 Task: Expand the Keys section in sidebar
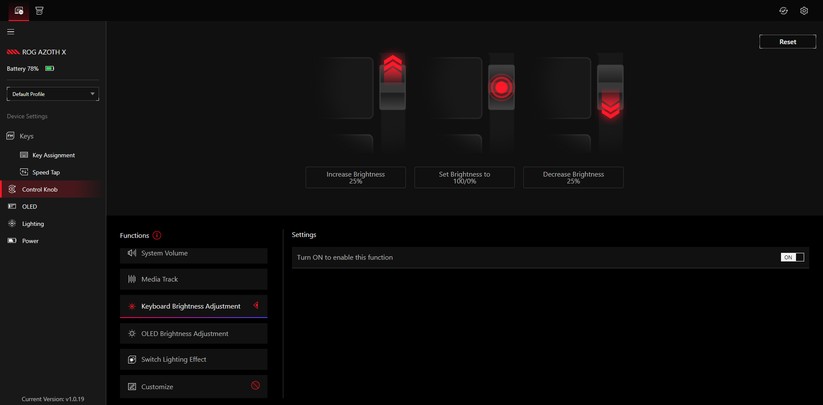coord(26,136)
